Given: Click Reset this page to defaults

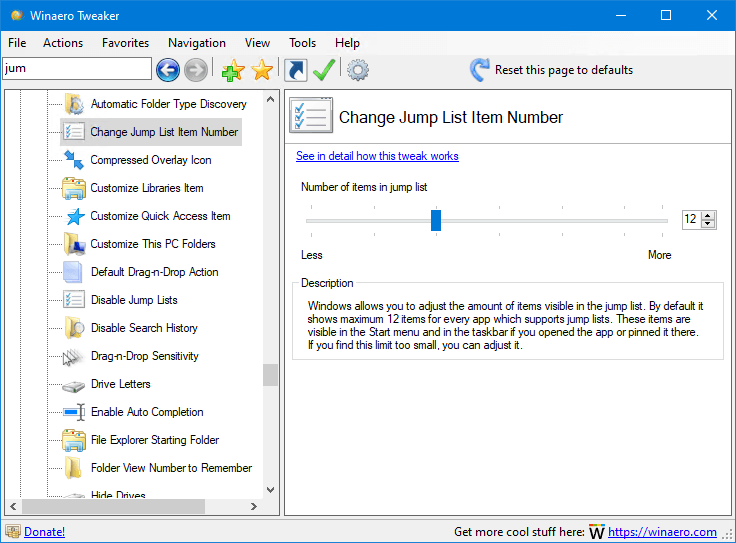Looking at the screenshot, I should point(564,70).
